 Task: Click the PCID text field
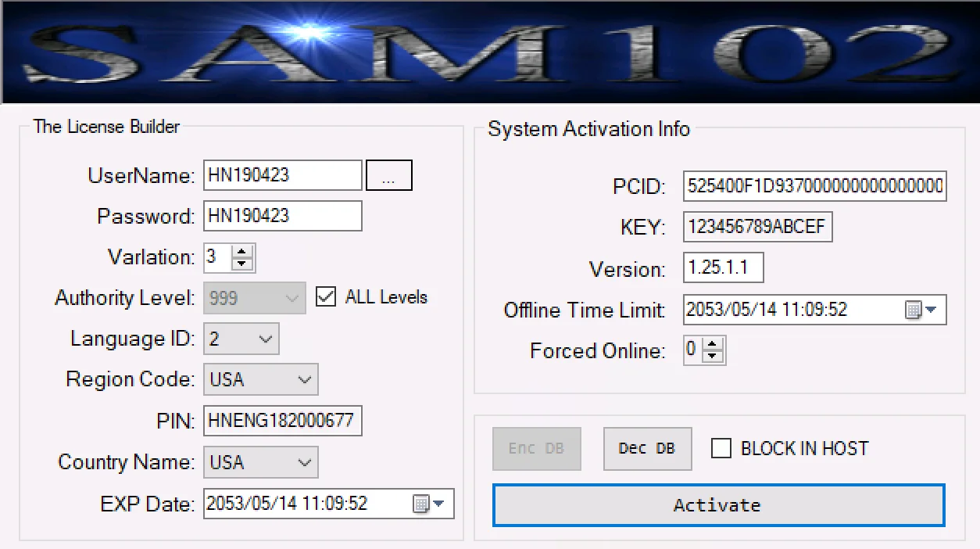(x=814, y=187)
